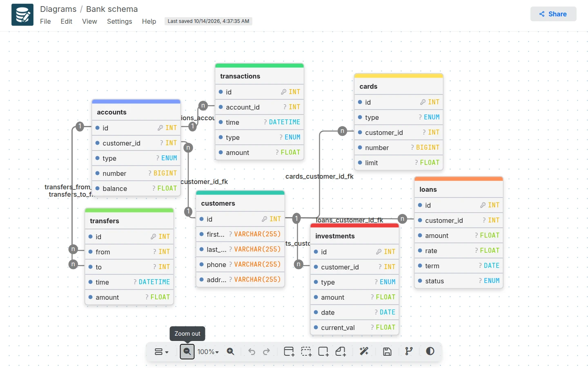Image resolution: width=588 pixels, height=368 pixels.
Task: Select the cards table header
Action: (399, 86)
